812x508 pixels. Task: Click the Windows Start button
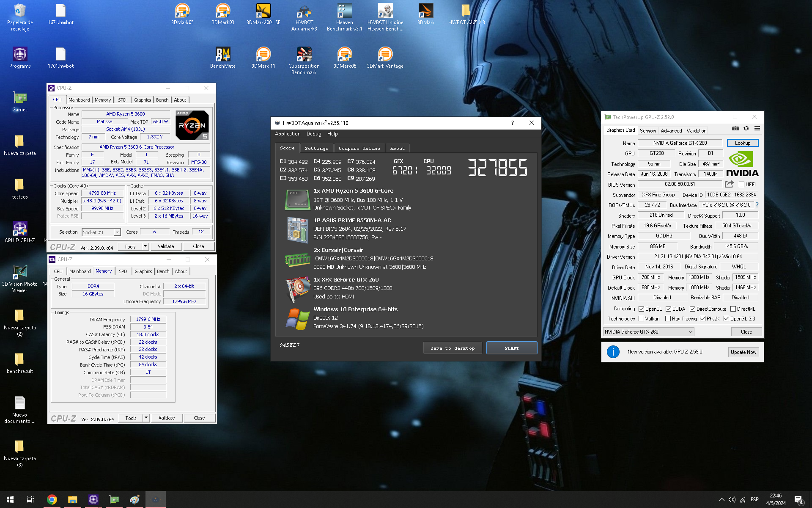(x=10, y=500)
